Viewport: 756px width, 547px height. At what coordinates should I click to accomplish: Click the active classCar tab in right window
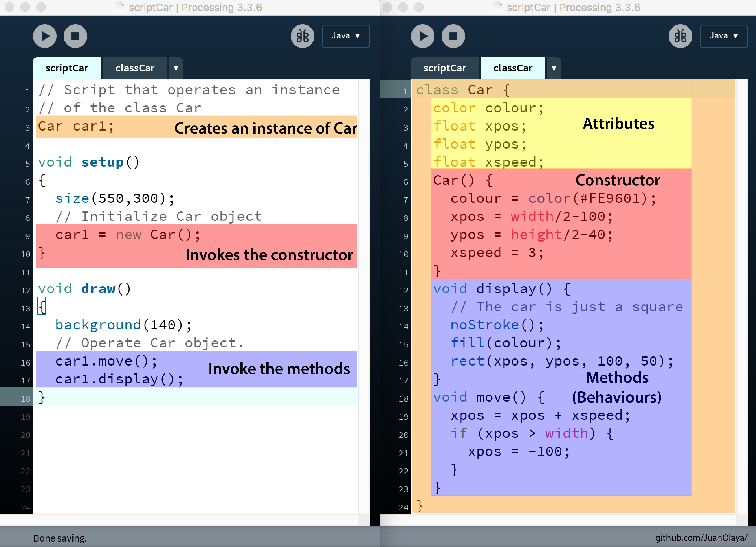coord(512,68)
